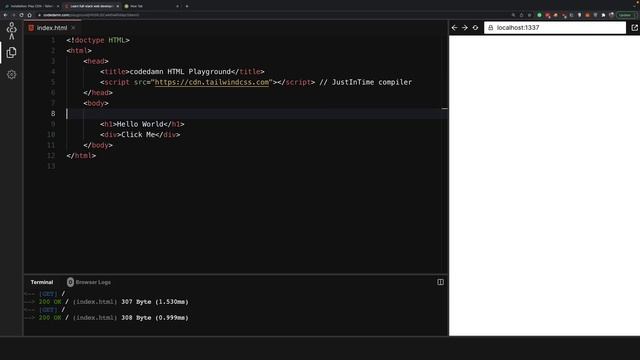This screenshot has width=640, height=360.
Task: Switch to the third Chrome tab
Action: tap(151, 6)
